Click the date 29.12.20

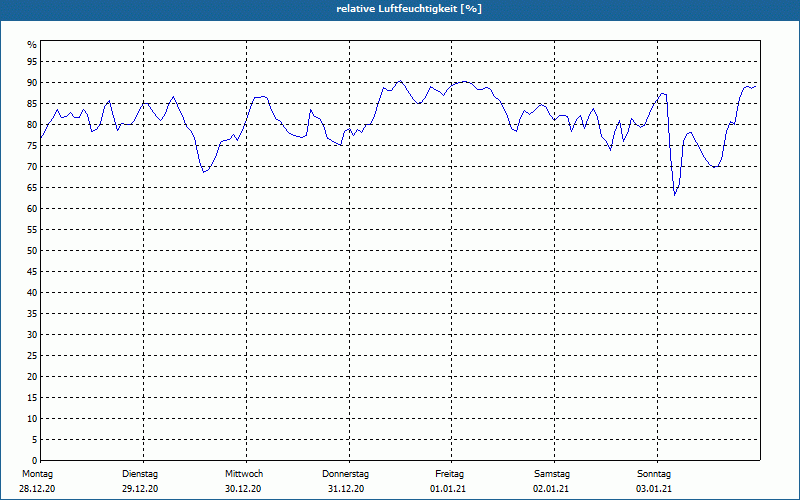140,489
